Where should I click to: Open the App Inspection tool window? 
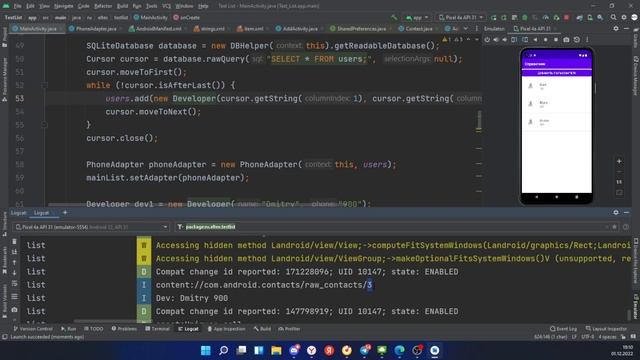(x=226, y=329)
